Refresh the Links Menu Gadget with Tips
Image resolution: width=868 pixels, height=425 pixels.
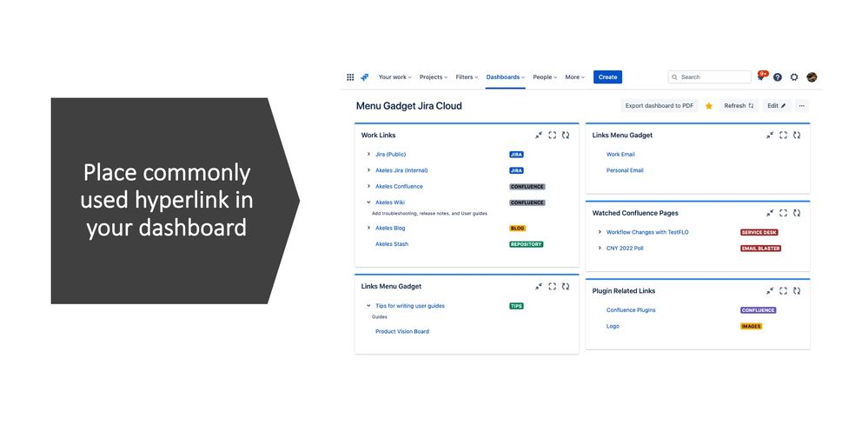(x=565, y=287)
